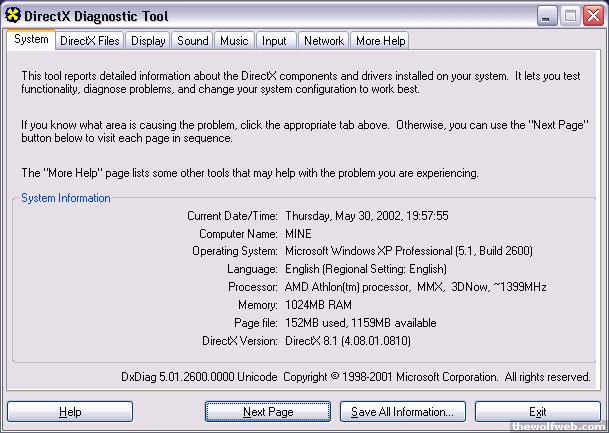Viewport: 609px width, 433px height.
Task: Click Save All Information button
Action: [402, 412]
